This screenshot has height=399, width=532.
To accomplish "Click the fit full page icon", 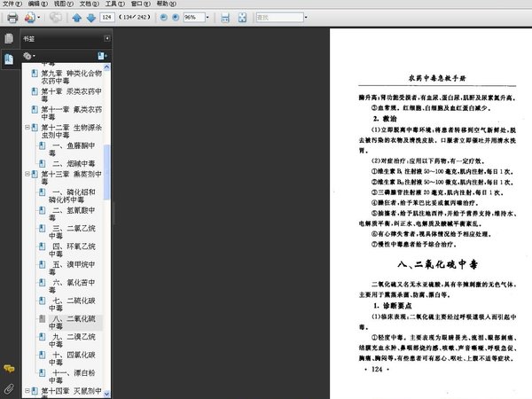I will click(x=242, y=18).
